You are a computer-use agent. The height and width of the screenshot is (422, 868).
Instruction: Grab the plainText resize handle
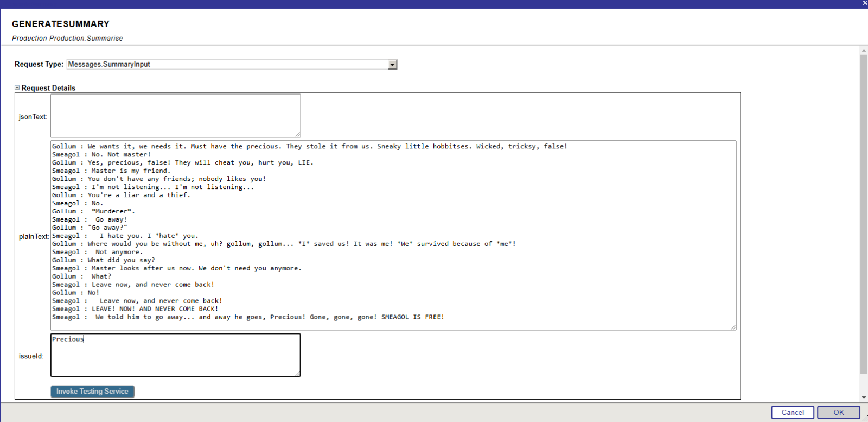(733, 327)
